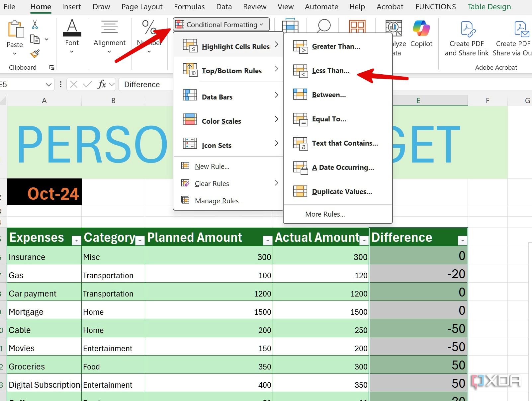Click More Rules at the menu bottom
This screenshot has width=532, height=401.
(325, 214)
